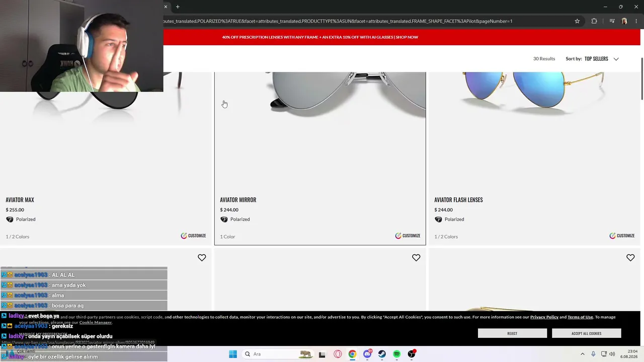Open OBS Studio from the taskbar
The width and height of the screenshot is (644, 362).
pos(412,354)
